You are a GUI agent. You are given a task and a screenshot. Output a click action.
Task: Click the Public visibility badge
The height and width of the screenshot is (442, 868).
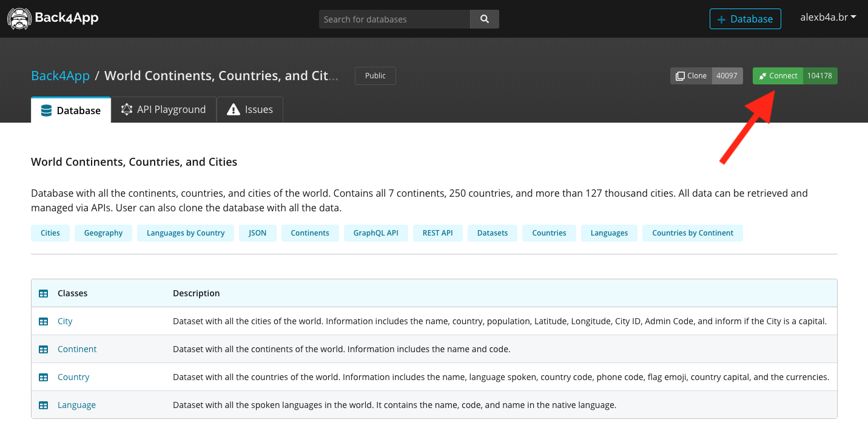(375, 76)
